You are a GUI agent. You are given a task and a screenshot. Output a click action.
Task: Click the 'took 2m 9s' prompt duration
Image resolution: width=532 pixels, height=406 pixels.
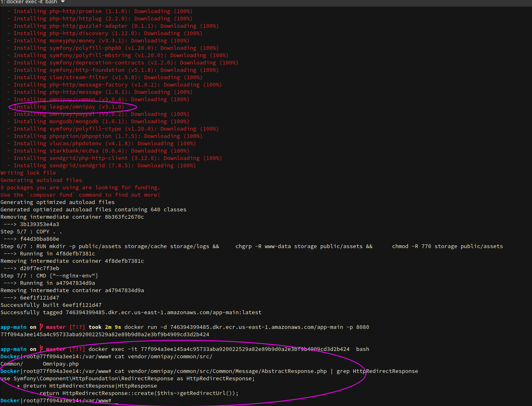[105, 327]
